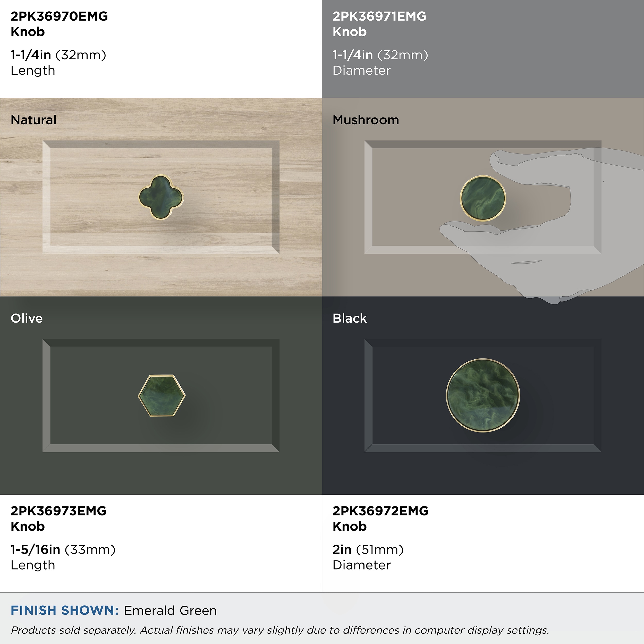Viewport: 644px width, 644px height.
Task: Click product code 2PK36972EMG
Action: 381,511
